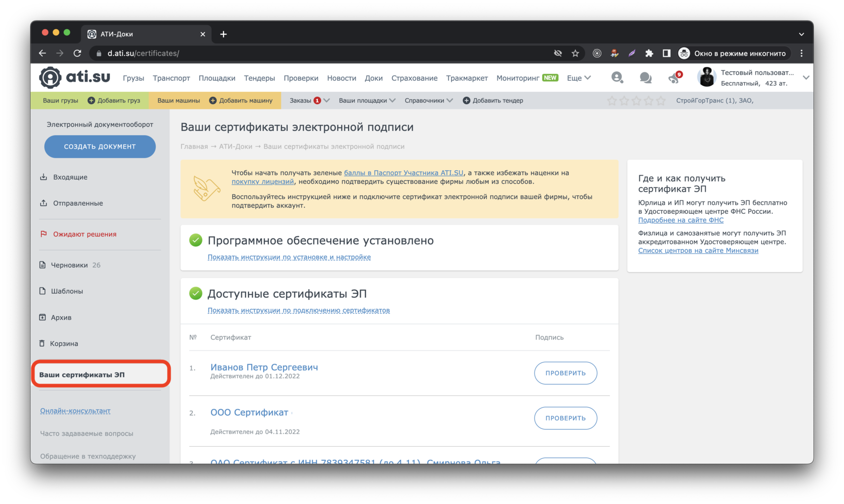844x504 pixels.
Task: Select Ваши сертификаты ЭП
Action: (x=100, y=374)
